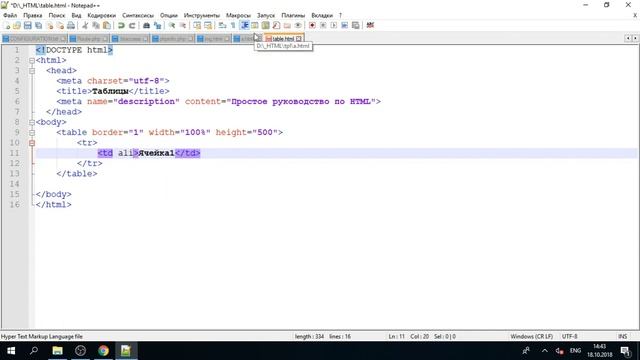Zoom in using the toolbar icon

click(172, 25)
